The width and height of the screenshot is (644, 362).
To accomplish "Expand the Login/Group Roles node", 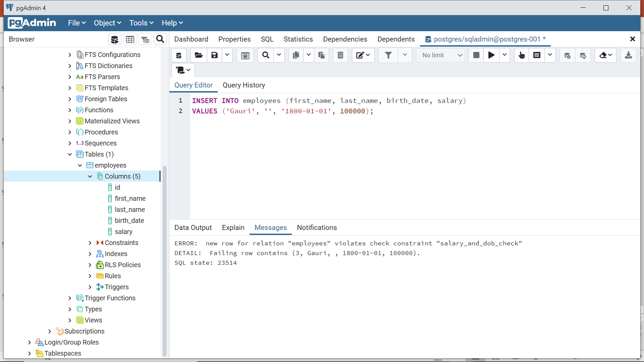I will point(29,342).
